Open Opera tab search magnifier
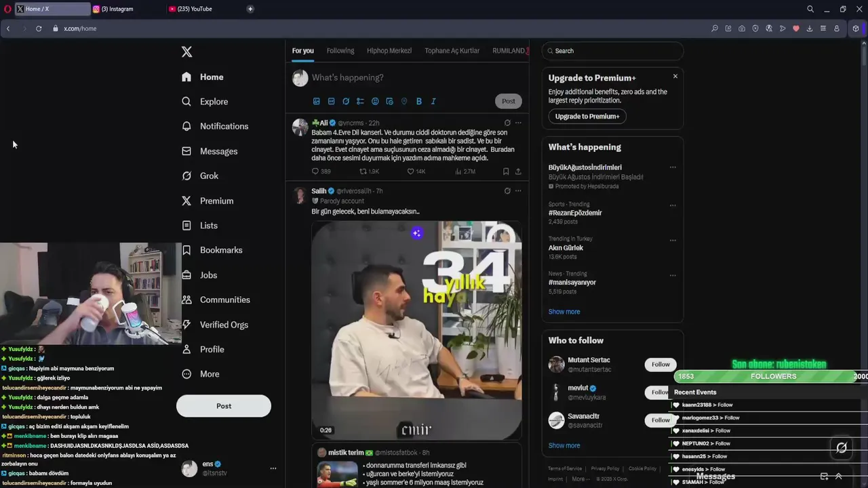868x488 pixels. (810, 9)
